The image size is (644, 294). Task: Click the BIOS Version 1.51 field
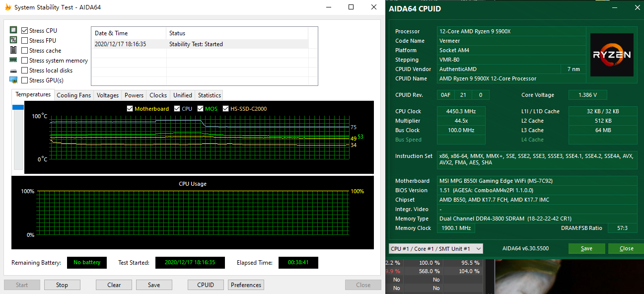(537, 190)
